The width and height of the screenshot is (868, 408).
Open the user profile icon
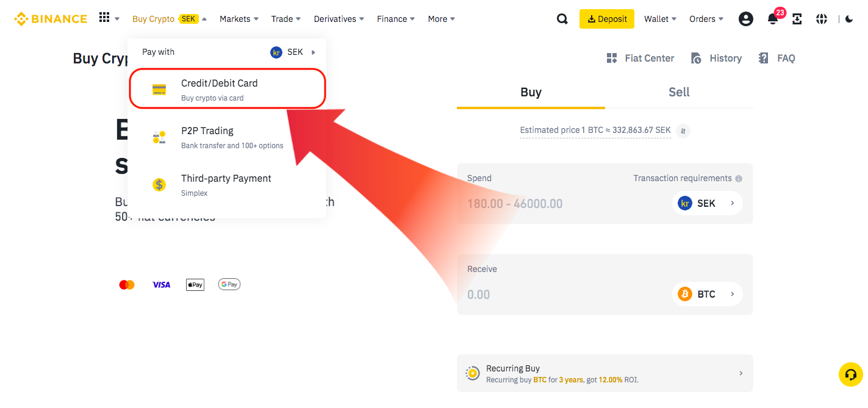click(x=745, y=19)
